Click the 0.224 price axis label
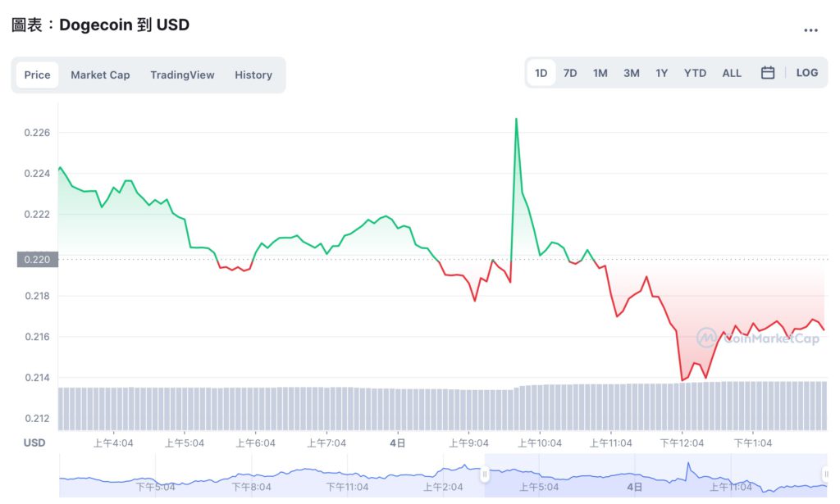Screen dimensions: 840x504 (x=37, y=174)
